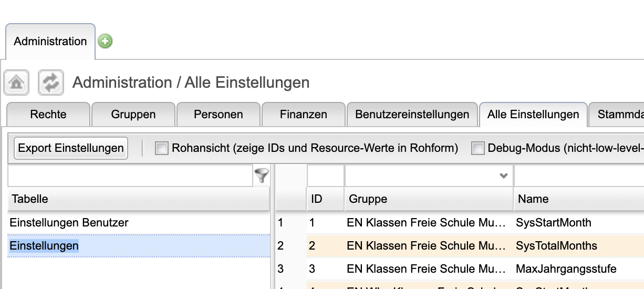Enable the Rohansicht checkbox
This screenshot has width=644, height=289.
click(161, 149)
